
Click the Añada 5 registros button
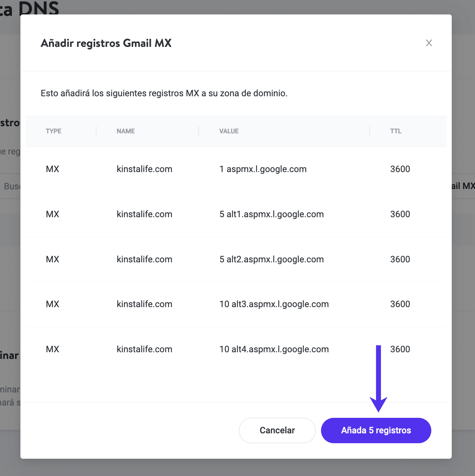(376, 430)
